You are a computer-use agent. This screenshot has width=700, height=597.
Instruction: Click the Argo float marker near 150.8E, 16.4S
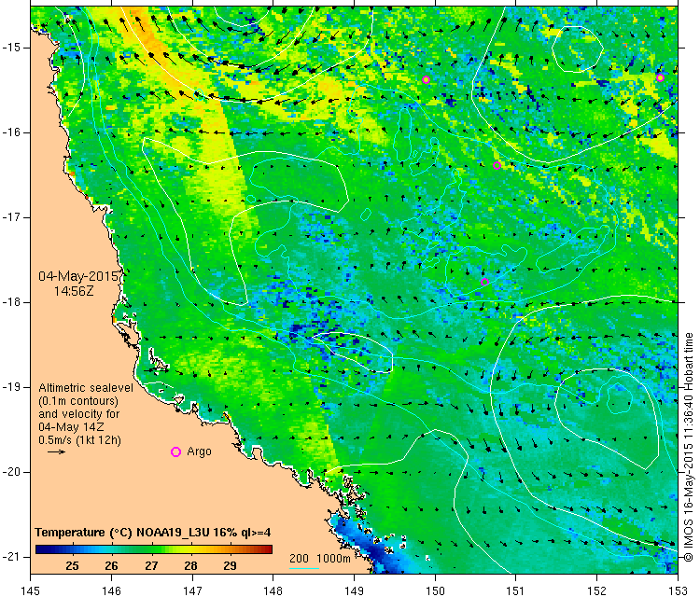tap(497, 165)
